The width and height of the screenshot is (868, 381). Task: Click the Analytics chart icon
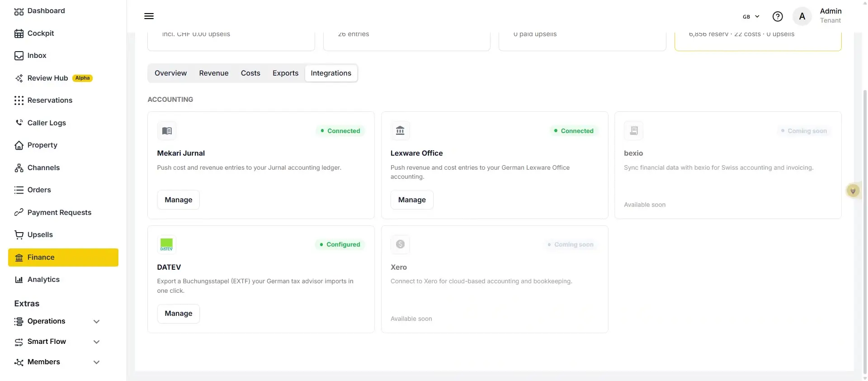point(19,280)
